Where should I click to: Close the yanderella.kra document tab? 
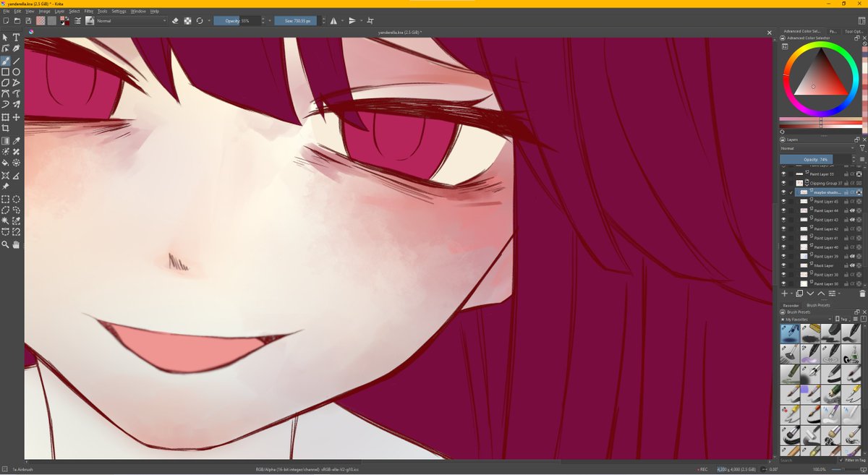tap(770, 33)
